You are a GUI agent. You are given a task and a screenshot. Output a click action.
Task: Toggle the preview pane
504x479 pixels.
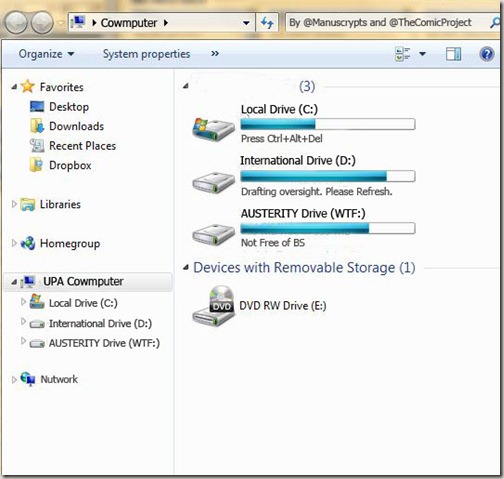pyautogui.click(x=453, y=54)
